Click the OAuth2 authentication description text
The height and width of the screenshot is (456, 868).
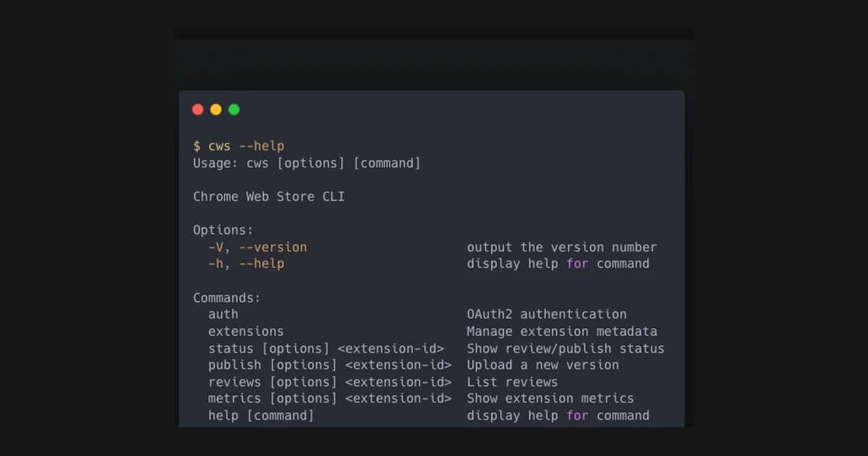click(547, 314)
